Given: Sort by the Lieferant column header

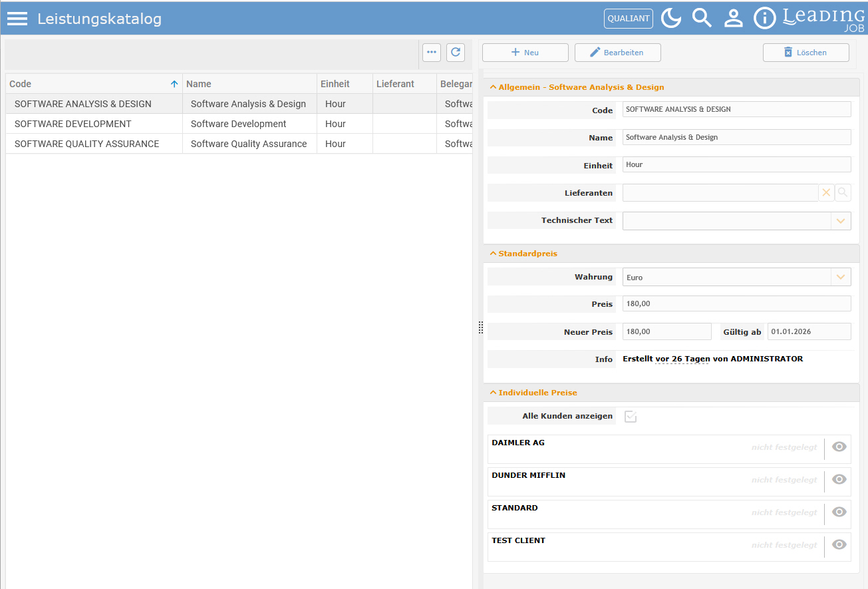Looking at the screenshot, I should [404, 84].
